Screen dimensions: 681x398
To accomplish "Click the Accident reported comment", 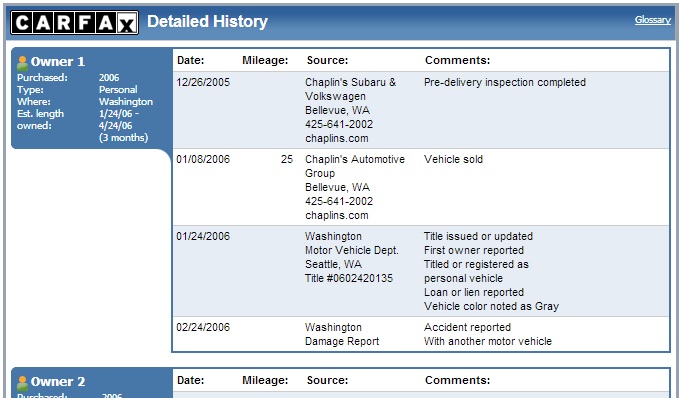I will point(467,327).
